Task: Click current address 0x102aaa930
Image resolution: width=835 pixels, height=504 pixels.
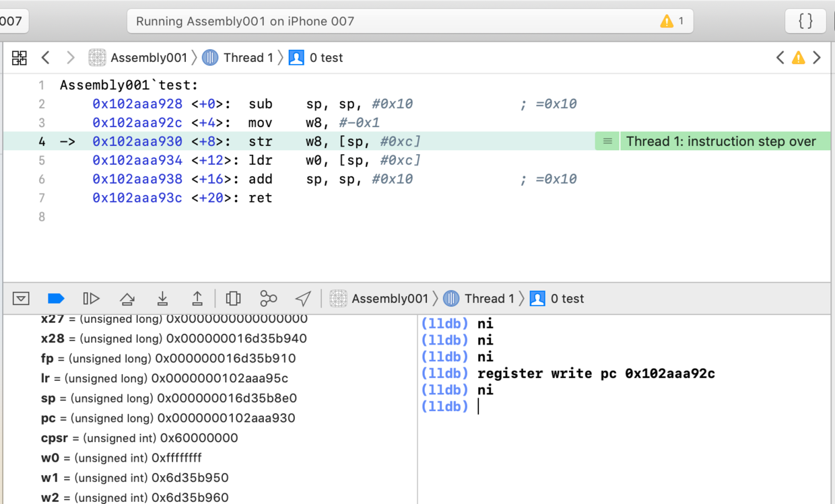Action: coord(137,142)
